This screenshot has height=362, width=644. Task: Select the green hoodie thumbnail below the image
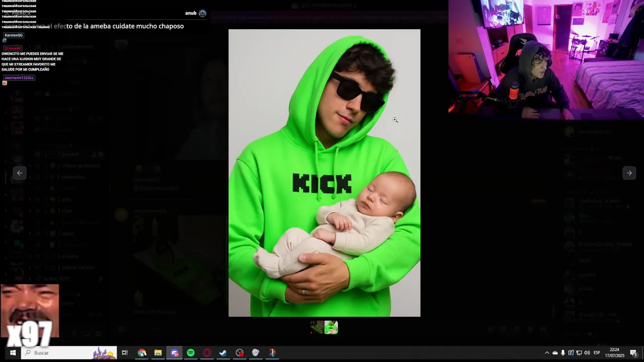tap(331, 327)
